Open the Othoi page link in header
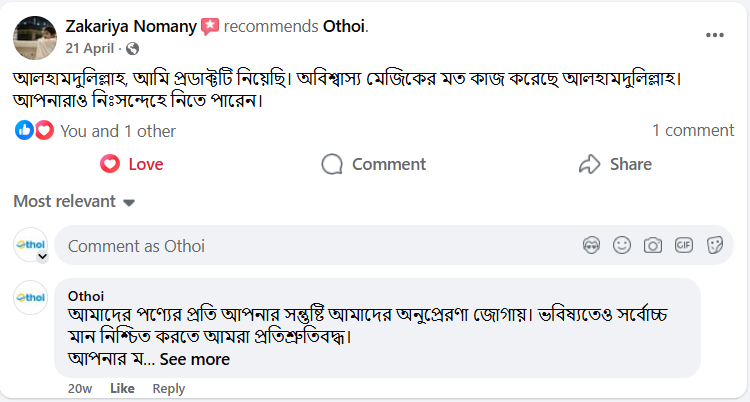 click(x=342, y=25)
